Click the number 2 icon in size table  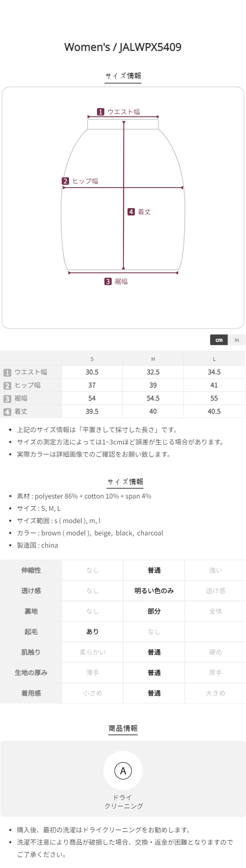pyautogui.click(x=7, y=385)
